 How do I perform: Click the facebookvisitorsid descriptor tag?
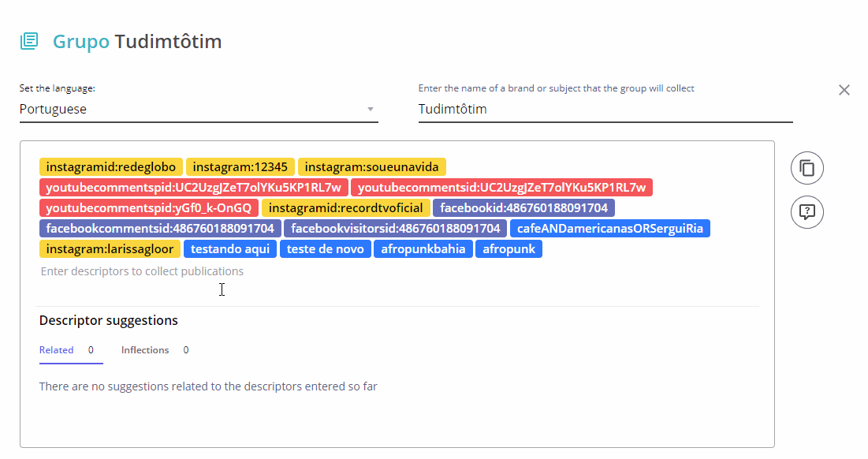[x=395, y=229]
